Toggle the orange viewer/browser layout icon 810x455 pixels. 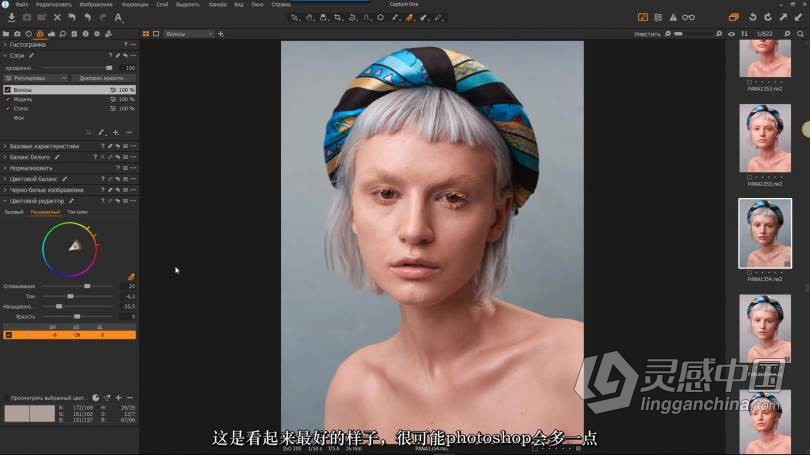[734, 18]
